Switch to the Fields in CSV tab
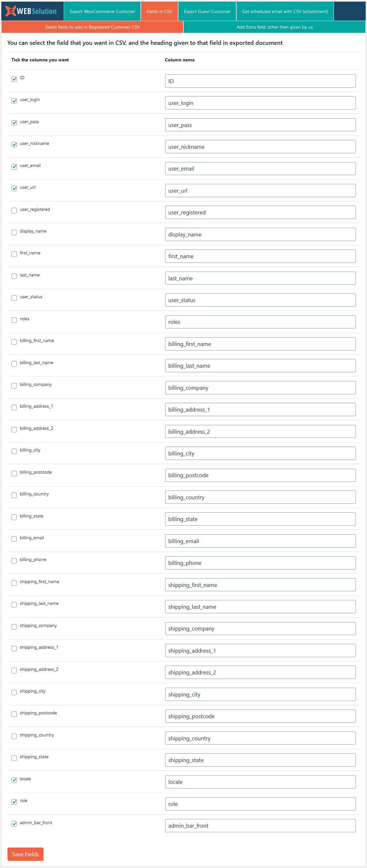 [159, 11]
